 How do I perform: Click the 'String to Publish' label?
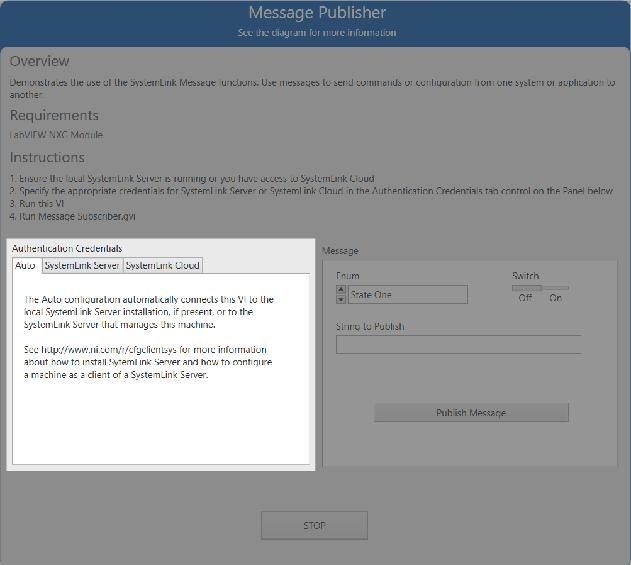click(370, 326)
